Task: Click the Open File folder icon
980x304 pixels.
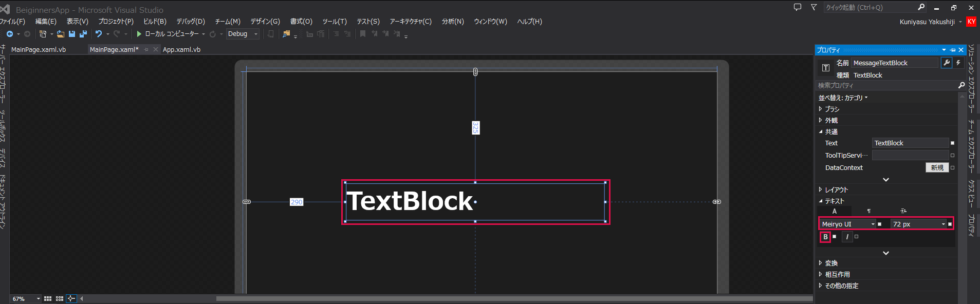Action: click(61, 34)
